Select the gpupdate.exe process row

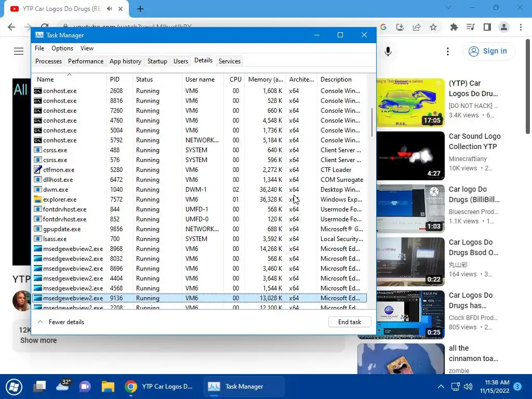[199, 229]
